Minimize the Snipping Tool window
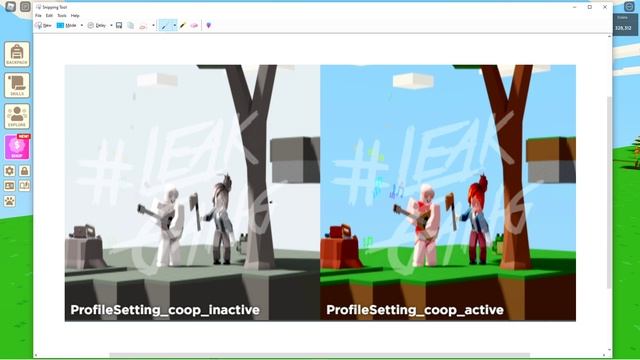Screen dimensions: 640x360 574,7
